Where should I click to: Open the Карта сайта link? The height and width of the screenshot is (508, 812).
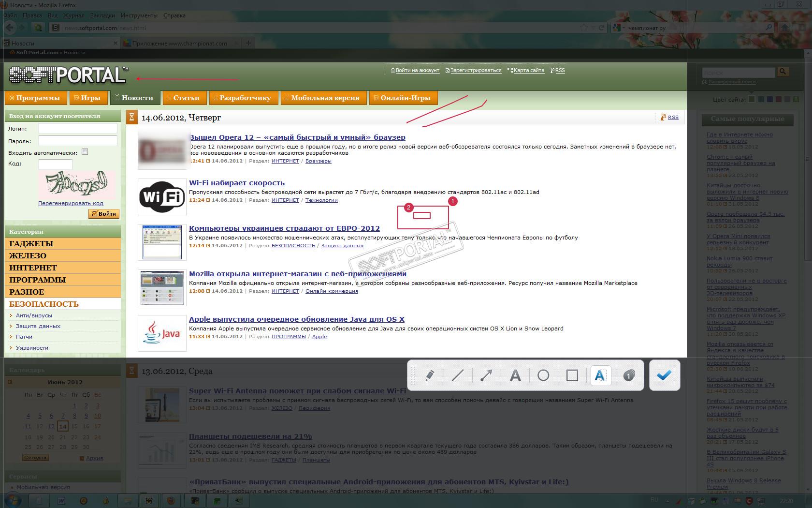[x=529, y=71]
